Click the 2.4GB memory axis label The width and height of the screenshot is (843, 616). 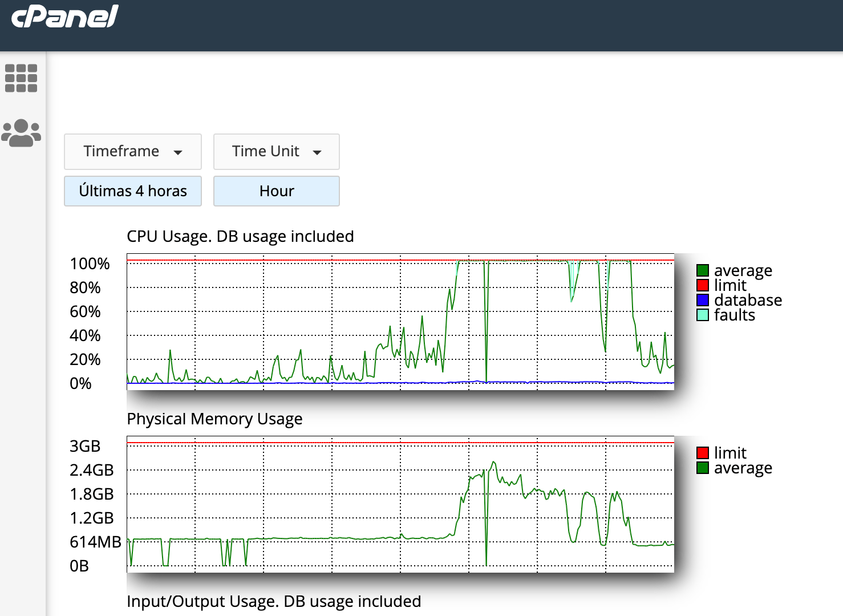pos(92,471)
